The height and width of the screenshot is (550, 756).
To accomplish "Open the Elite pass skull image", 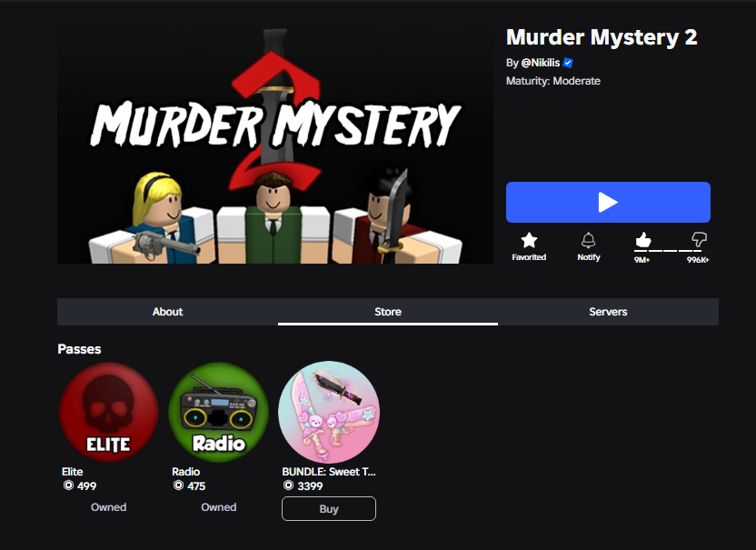I will [108, 412].
